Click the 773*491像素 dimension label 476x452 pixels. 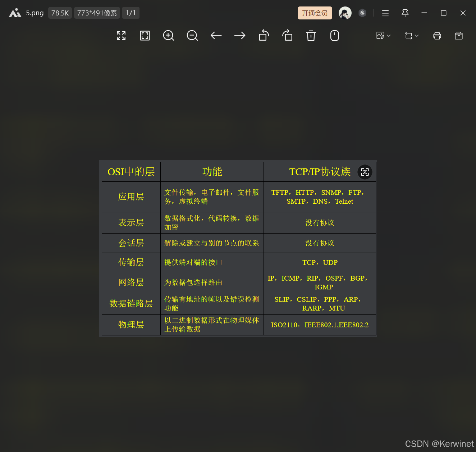point(97,13)
